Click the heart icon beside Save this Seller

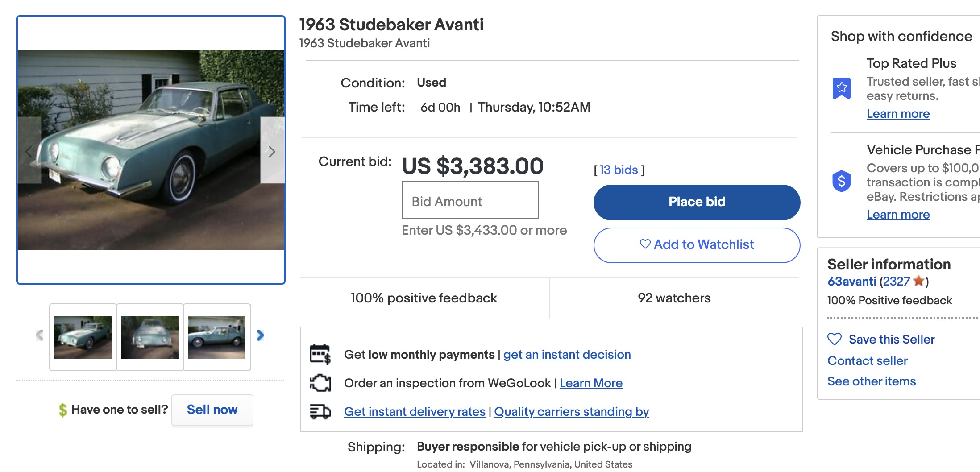[834, 339]
